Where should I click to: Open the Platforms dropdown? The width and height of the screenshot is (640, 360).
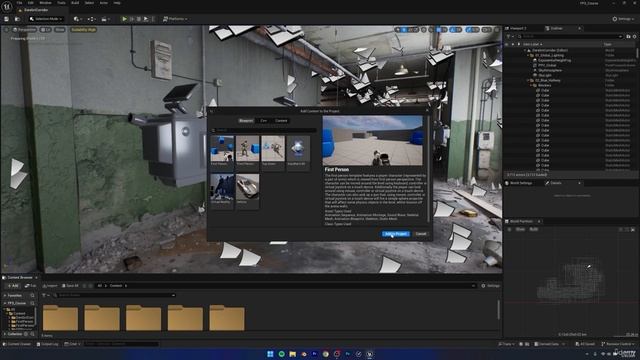point(175,19)
